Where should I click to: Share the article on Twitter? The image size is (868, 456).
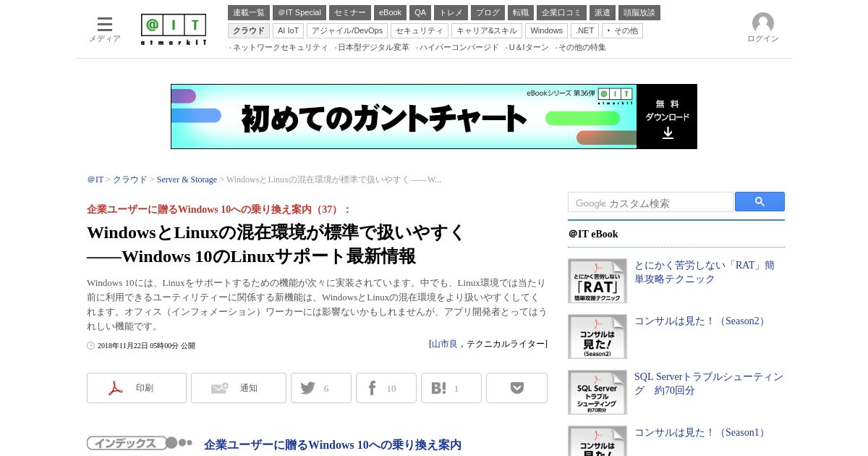coord(321,388)
